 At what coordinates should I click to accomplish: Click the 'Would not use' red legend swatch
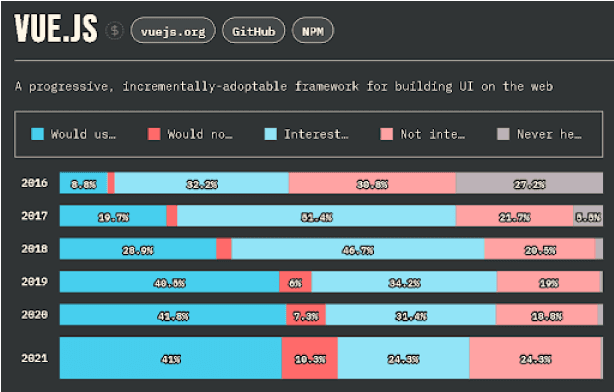tap(154, 134)
